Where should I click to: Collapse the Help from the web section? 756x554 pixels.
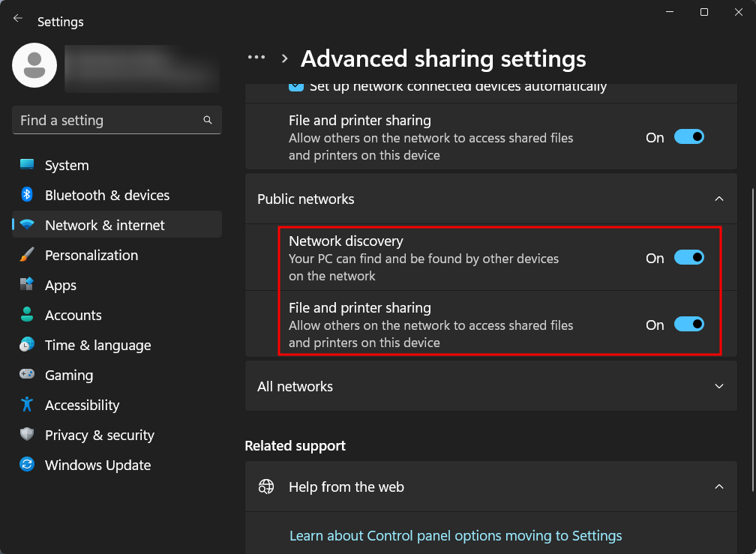718,486
